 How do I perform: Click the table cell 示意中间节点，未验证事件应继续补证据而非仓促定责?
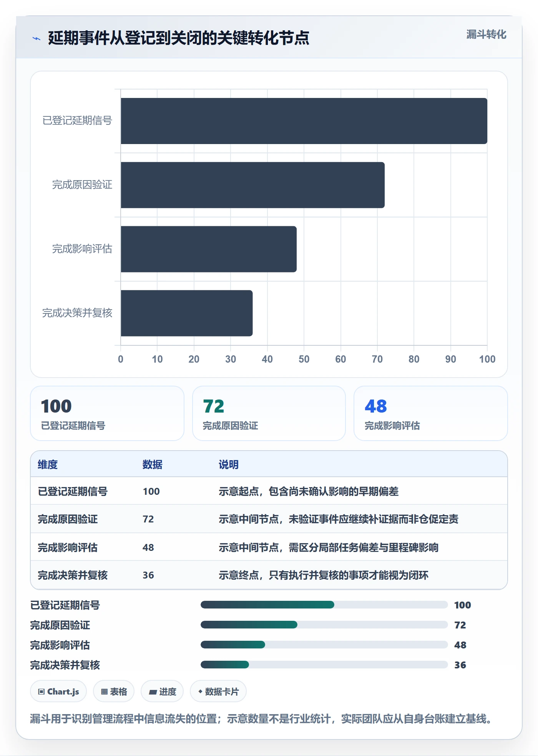click(x=339, y=519)
